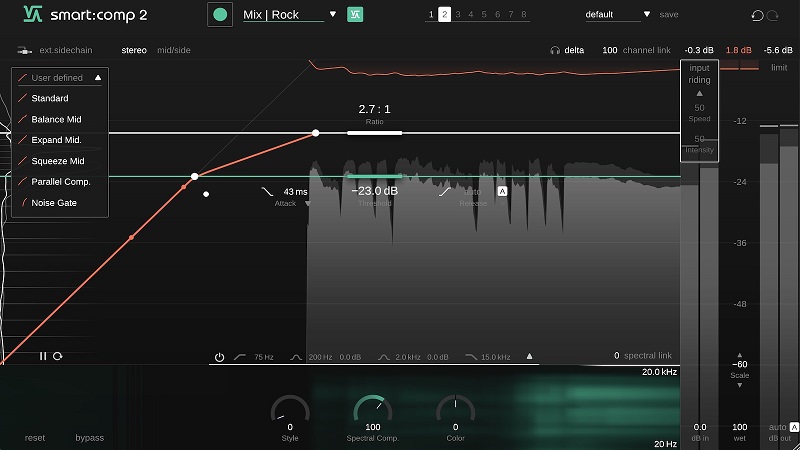Click the green learn record button

pos(220,14)
